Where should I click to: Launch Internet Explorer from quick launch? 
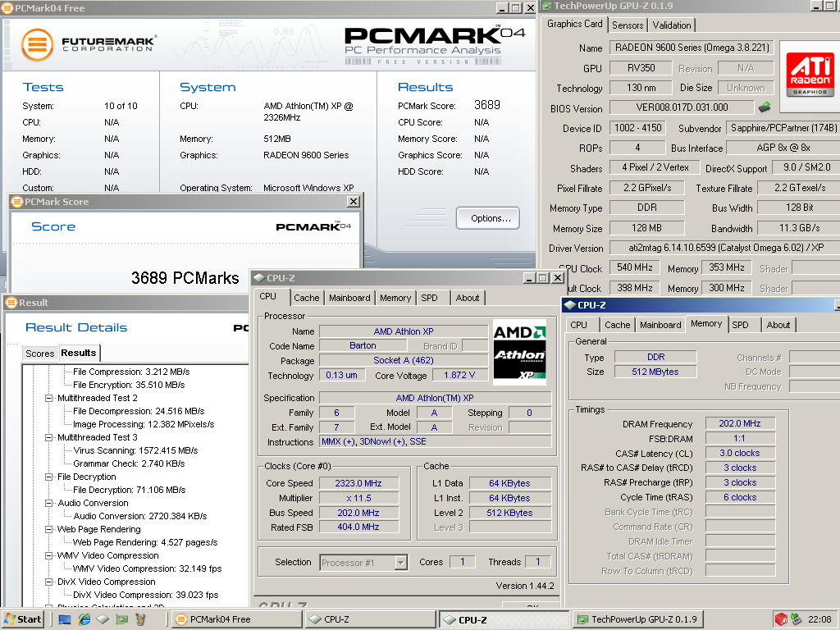coord(84,619)
